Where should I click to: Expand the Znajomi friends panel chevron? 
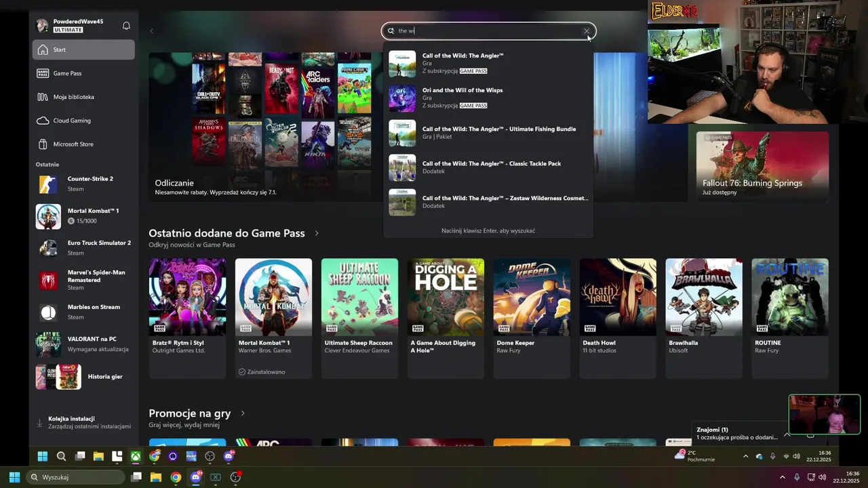[x=787, y=434]
